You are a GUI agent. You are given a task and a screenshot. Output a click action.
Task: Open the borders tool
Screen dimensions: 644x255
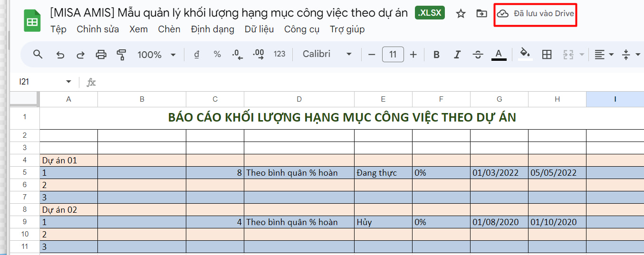(x=547, y=55)
